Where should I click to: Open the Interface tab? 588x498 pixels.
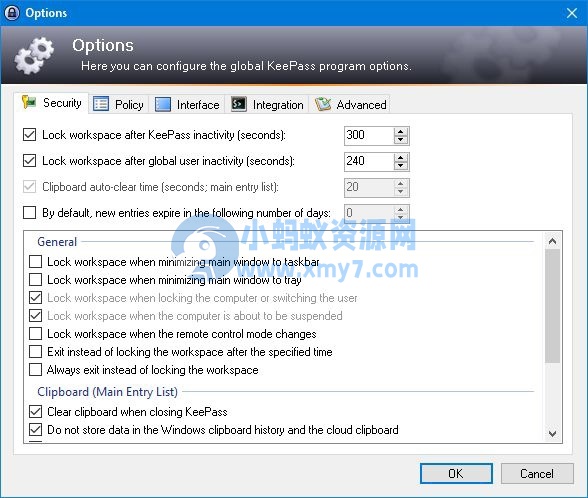click(187, 104)
